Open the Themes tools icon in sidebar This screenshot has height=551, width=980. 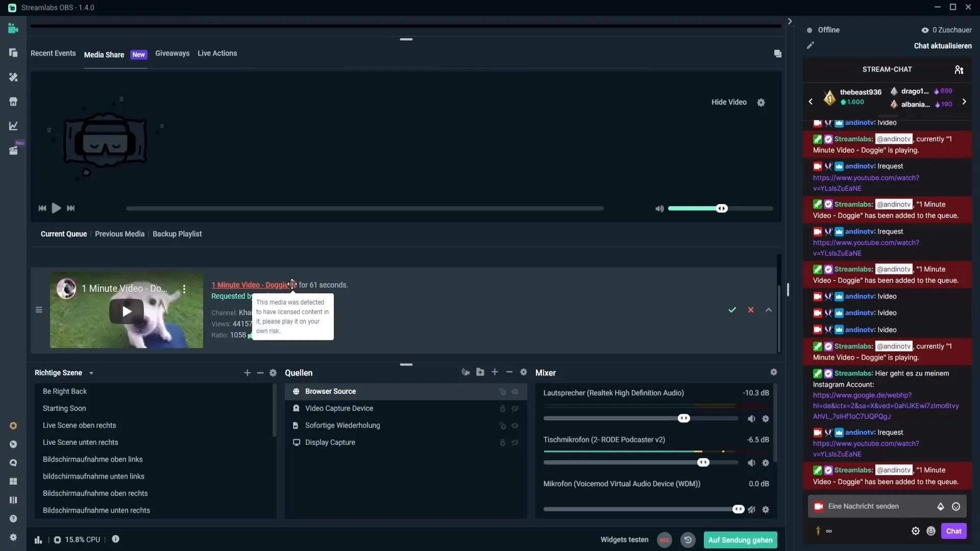(x=13, y=77)
